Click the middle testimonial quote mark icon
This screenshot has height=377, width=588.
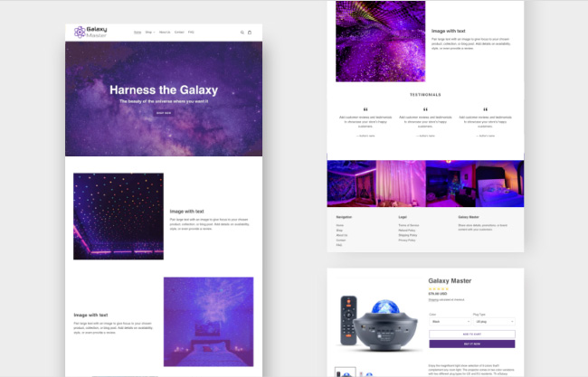click(424, 109)
